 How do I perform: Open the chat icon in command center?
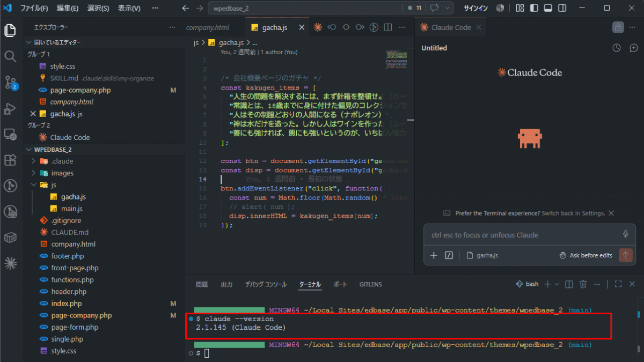434,8
